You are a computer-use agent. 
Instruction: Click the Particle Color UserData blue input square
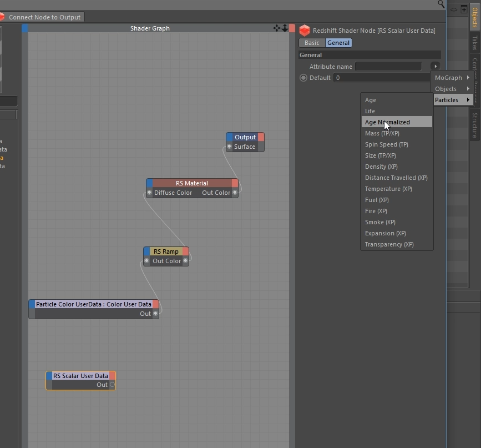32,304
